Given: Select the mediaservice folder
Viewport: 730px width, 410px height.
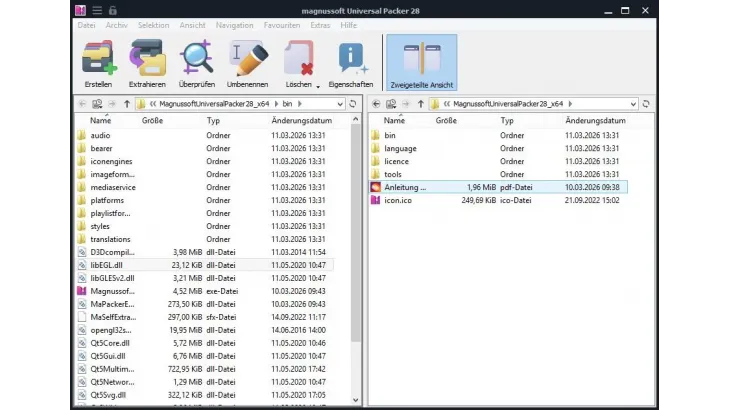Looking at the screenshot, I should [112, 187].
